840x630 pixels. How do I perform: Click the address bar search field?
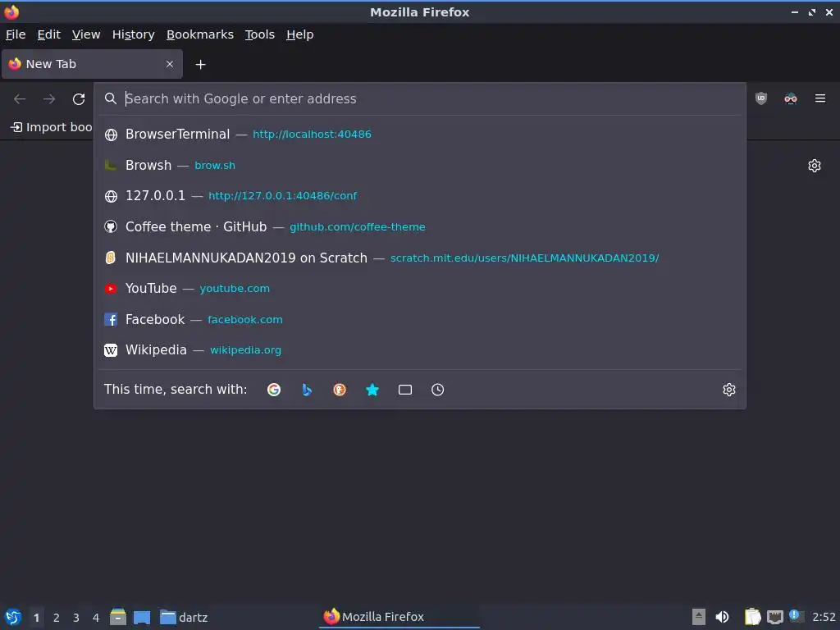420,99
